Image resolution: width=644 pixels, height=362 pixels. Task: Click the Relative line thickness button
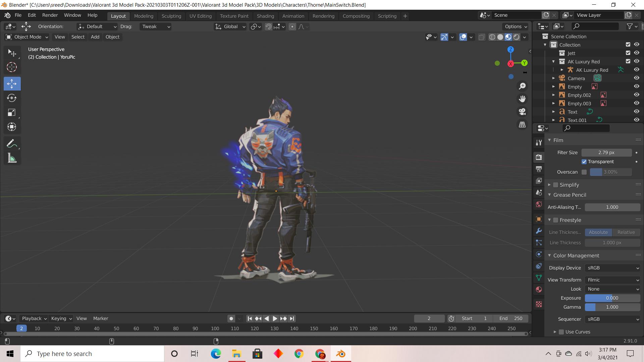pos(626,232)
